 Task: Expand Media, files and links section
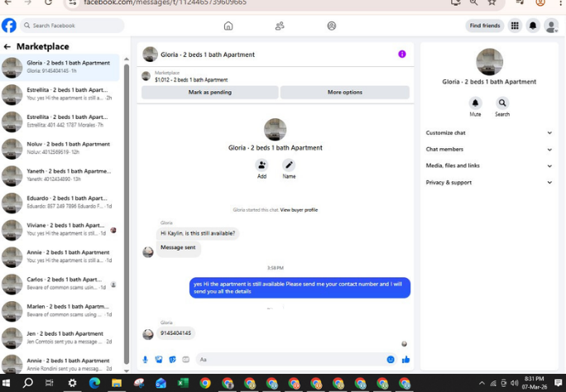489,166
